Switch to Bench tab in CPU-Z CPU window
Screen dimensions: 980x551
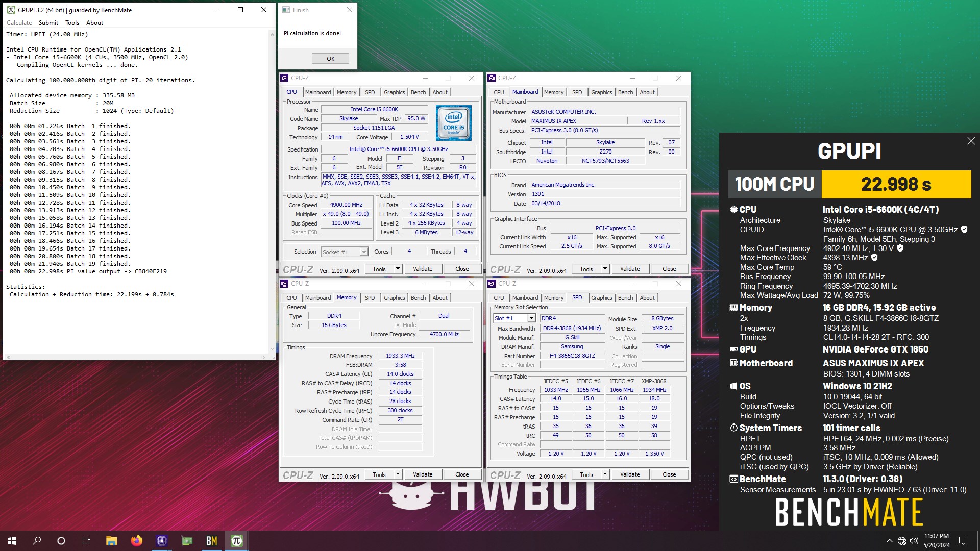(418, 92)
